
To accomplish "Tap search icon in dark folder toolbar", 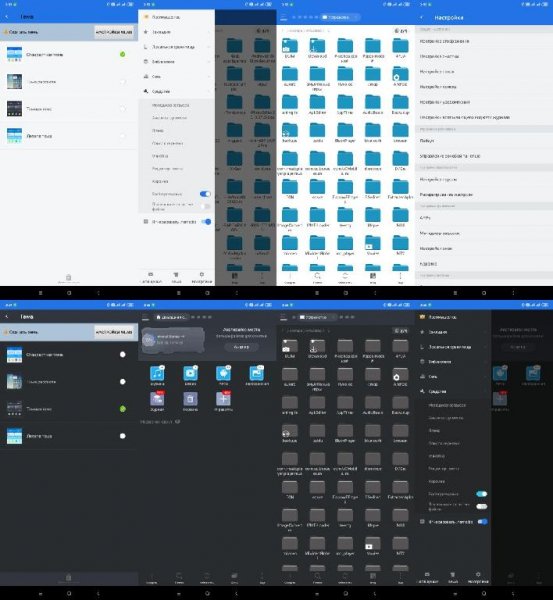I will (317, 577).
